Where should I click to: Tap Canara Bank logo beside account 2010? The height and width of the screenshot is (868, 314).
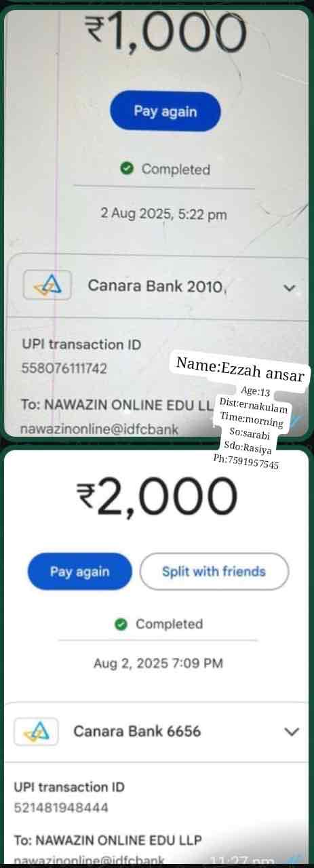pos(47,285)
